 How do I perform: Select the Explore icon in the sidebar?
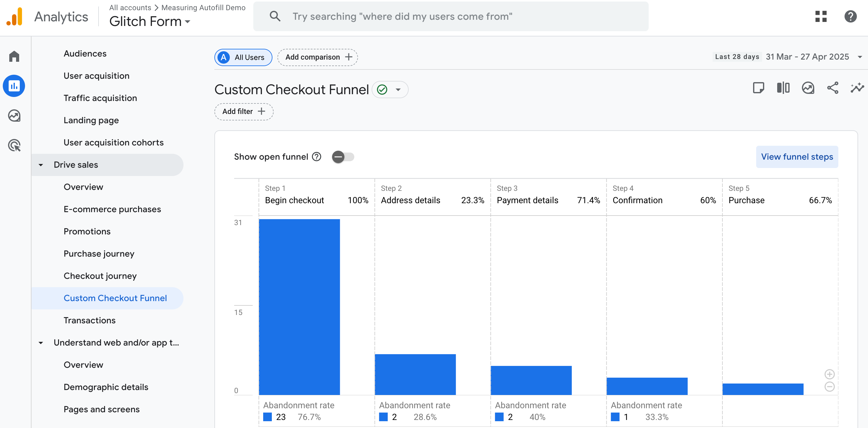tap(14, 116)
